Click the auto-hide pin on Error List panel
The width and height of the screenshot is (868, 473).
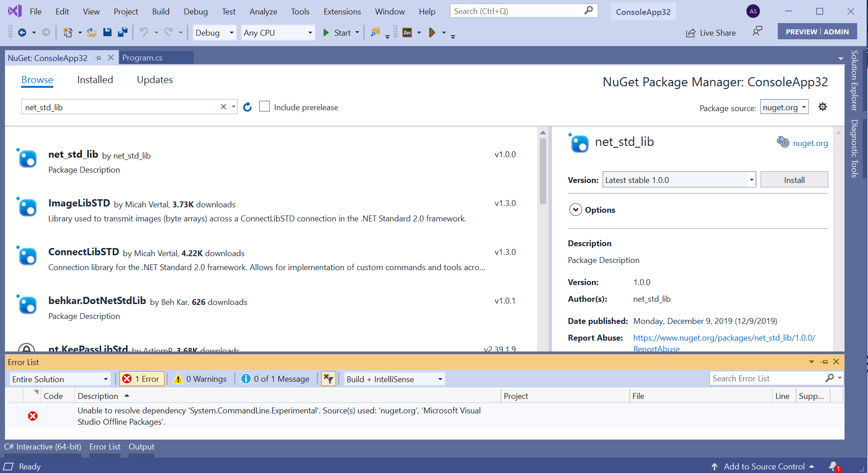tap(824, 362)
